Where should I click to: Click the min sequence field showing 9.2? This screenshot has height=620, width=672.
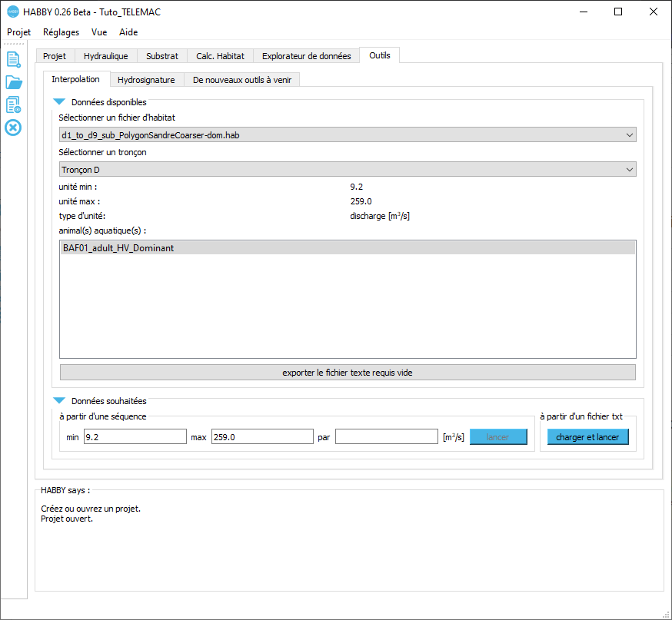click(x=135, y=437)
